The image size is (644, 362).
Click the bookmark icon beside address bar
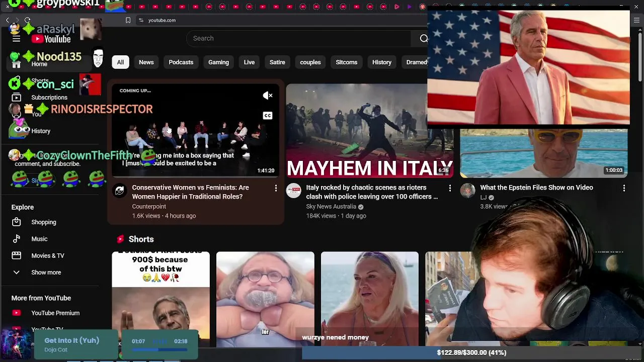(128, 20)
